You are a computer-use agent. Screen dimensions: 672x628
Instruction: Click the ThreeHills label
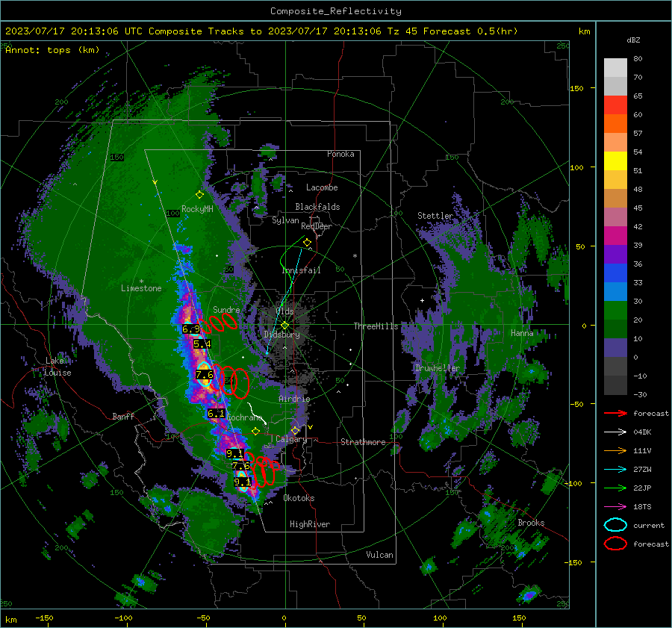point(376,326)
